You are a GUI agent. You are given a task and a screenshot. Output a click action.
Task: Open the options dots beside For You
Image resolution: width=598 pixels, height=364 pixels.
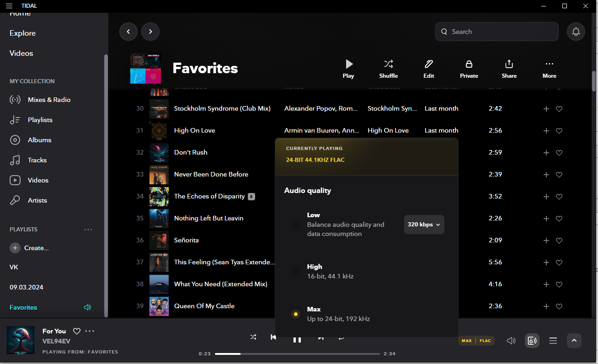[x=90, y=331]
